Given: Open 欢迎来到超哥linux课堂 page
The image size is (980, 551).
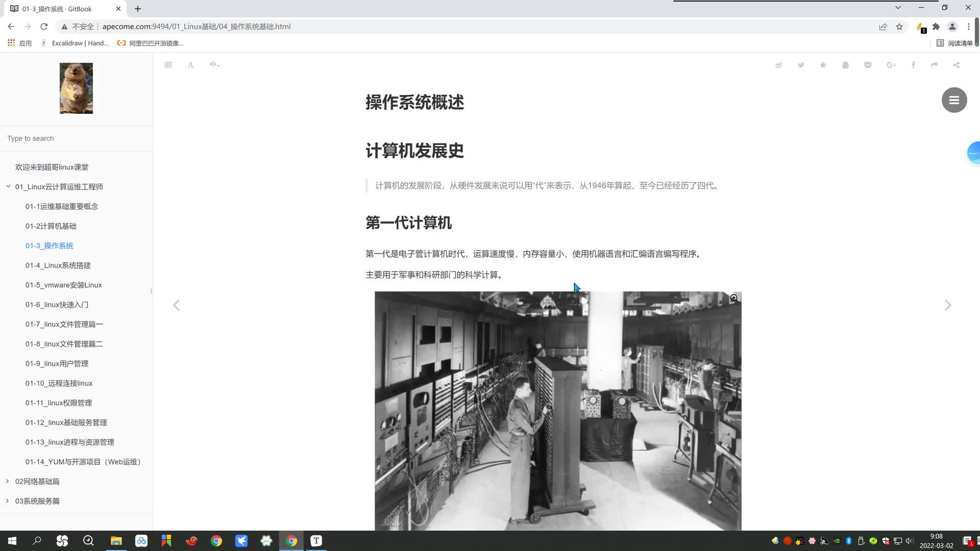Looking at the screenshot, I should [52, 167].
